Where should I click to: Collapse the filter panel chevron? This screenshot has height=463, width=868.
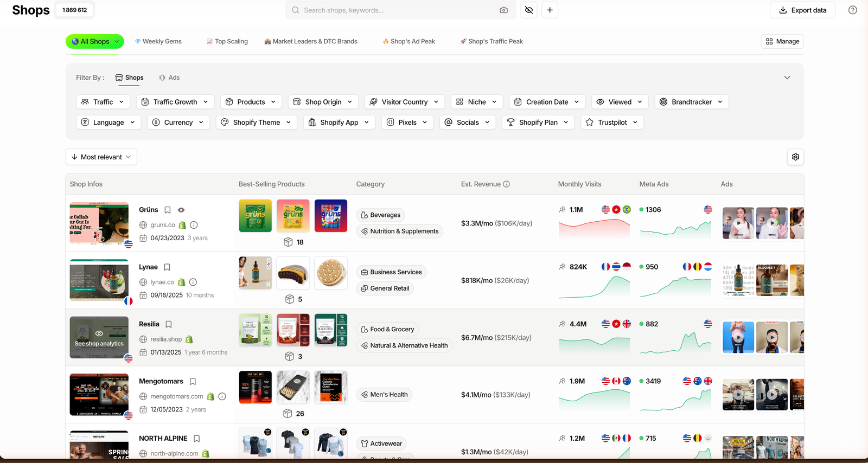pyautogui.click(x=787, y=78)
